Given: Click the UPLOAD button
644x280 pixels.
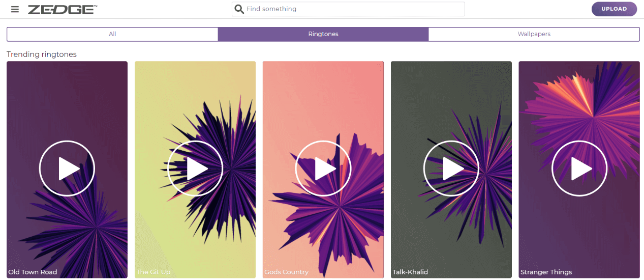Looking at the screenshot, I should (x=614, y=9).
